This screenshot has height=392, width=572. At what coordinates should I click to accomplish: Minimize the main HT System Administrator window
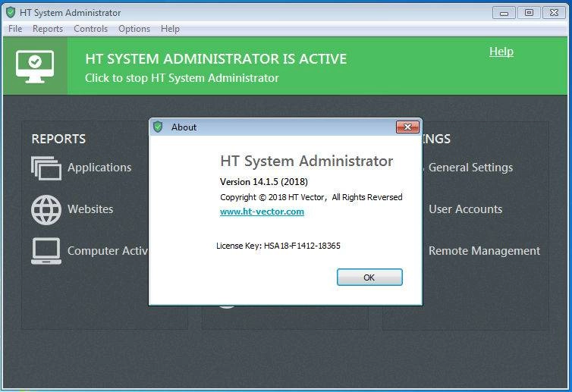504,13
